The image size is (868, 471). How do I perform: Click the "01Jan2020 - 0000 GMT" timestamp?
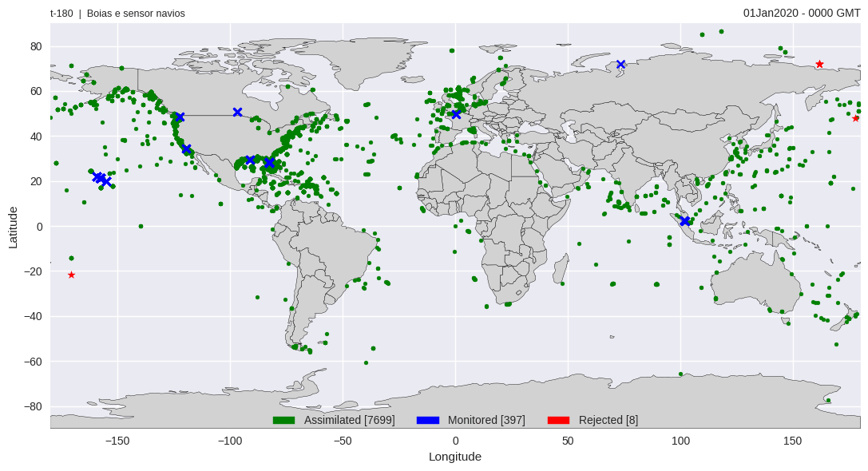point(801,13)
